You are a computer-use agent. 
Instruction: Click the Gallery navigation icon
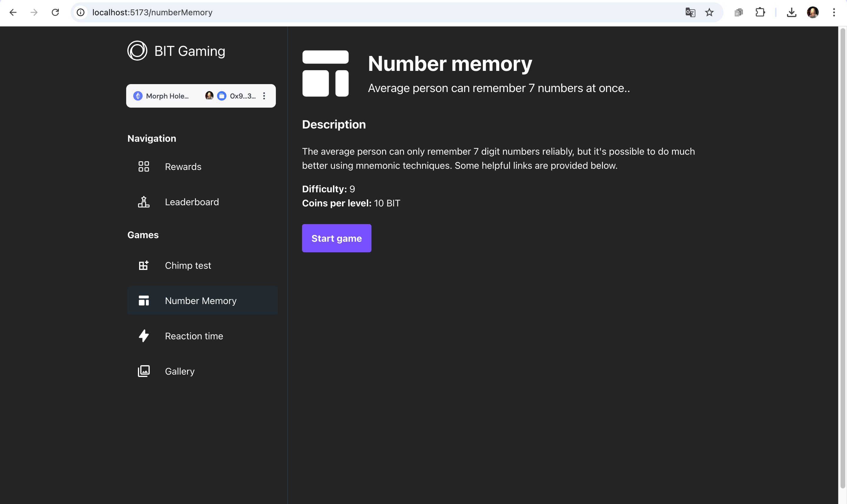(143, 371)
